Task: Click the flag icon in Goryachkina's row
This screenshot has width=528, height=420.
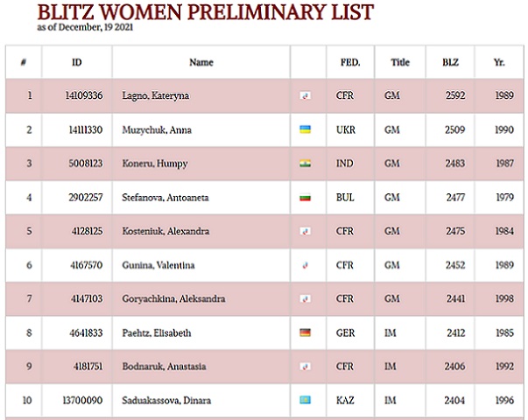Action: [305, 299]
